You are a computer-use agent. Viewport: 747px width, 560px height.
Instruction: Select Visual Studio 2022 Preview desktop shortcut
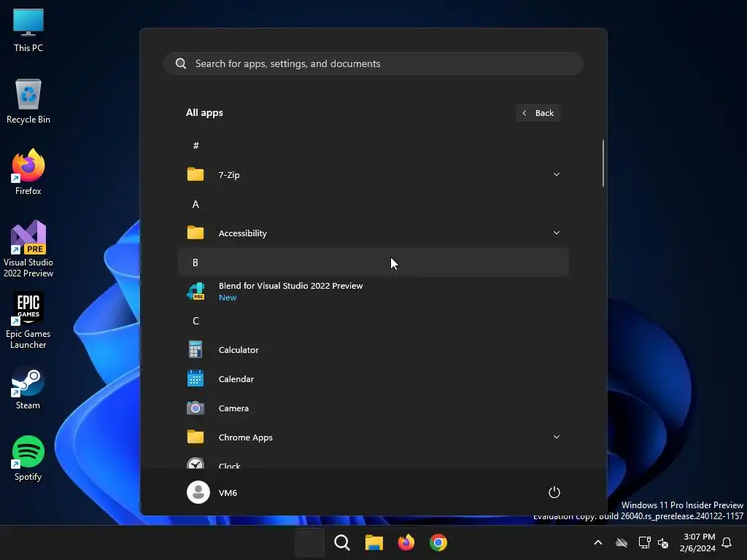[x=28, y=249]
